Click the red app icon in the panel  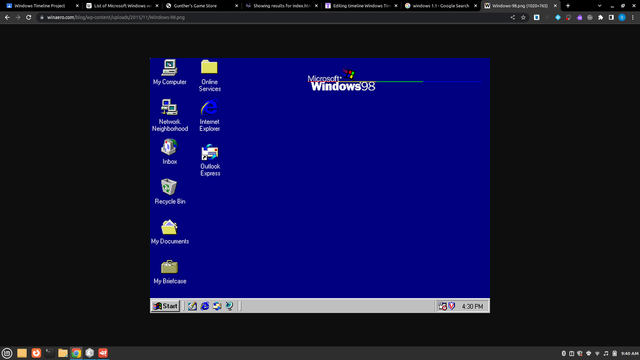coord(103,353)
